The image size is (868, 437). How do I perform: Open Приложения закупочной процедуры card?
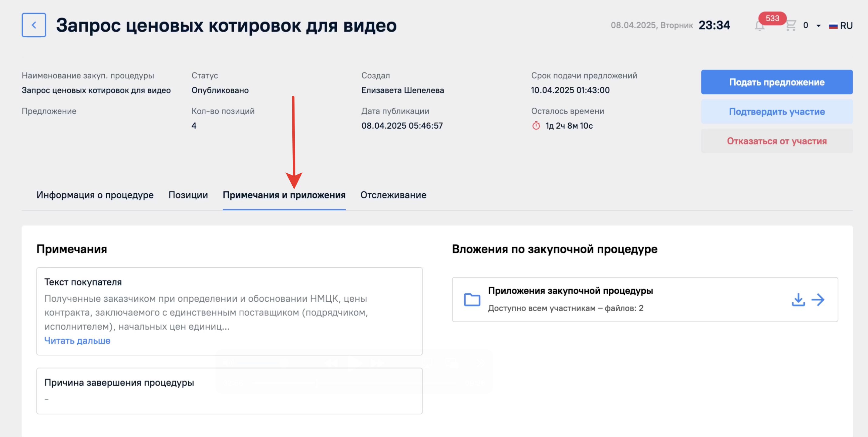click(570, 291)
